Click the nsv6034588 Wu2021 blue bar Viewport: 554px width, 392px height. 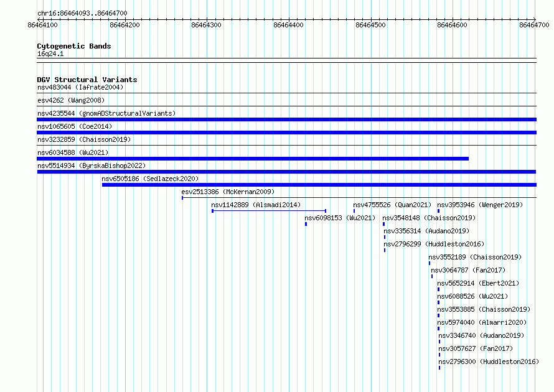click(253, 159)
